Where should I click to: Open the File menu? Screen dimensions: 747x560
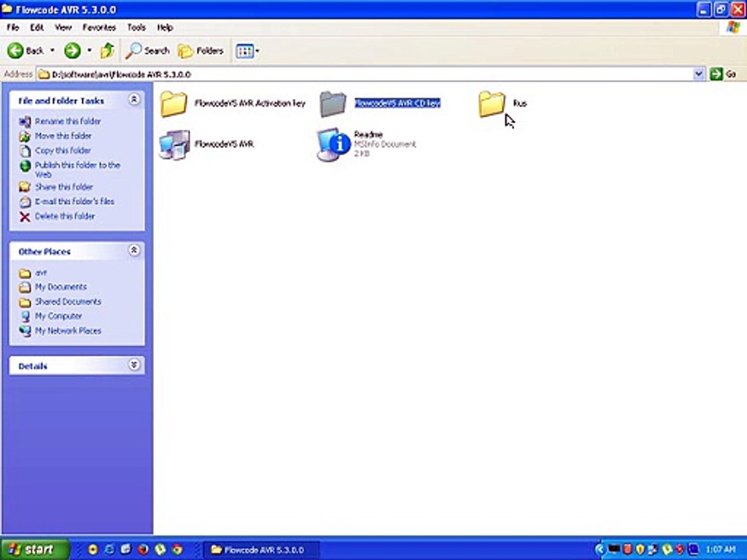pos(13,27)
